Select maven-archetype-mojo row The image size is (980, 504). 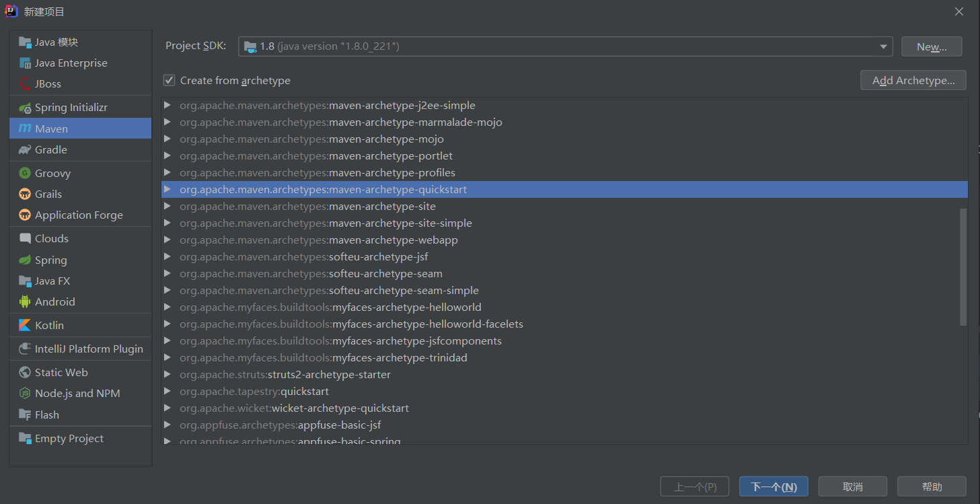point(565,139)
